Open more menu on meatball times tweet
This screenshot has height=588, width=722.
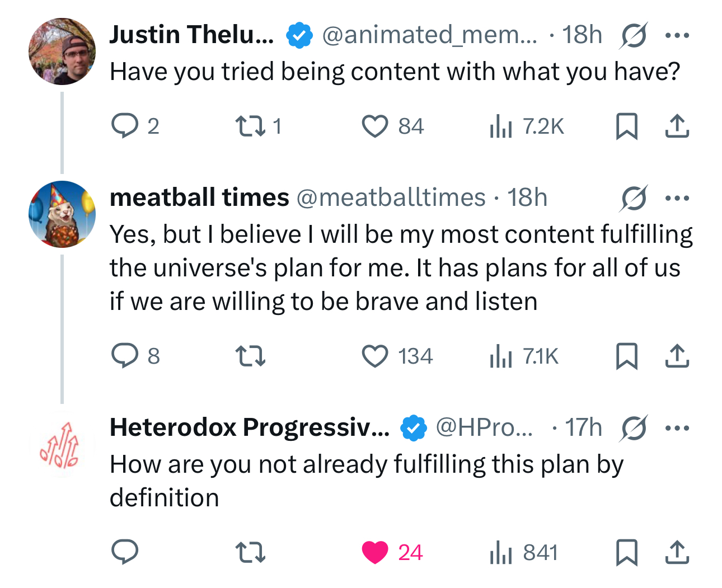tap(677, 198)
